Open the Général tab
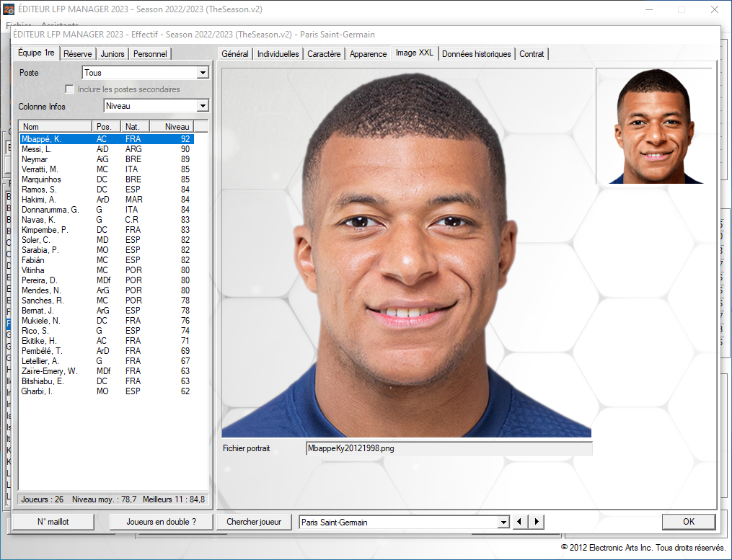732x560 pixels. [x=235, y=53]
